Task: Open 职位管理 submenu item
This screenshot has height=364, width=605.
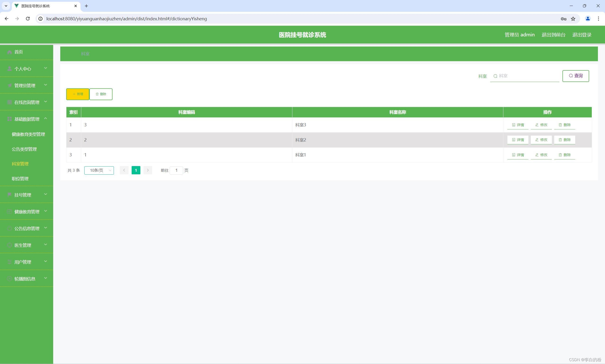Action: tap(20, 179)
